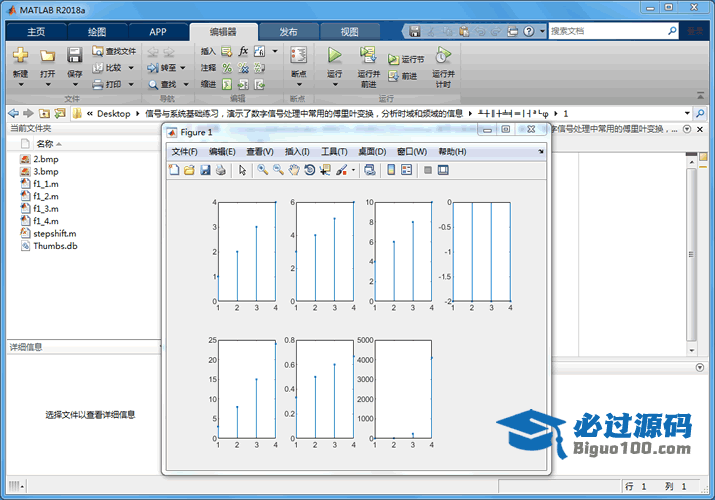
Task: Insert Colorbar from Figure toolbar
Action: click(391, 170)
